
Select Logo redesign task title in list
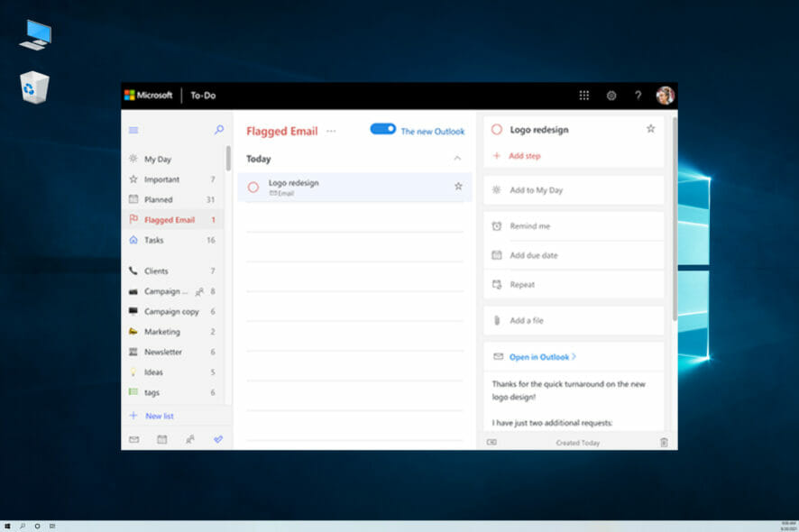click(293, 182)
